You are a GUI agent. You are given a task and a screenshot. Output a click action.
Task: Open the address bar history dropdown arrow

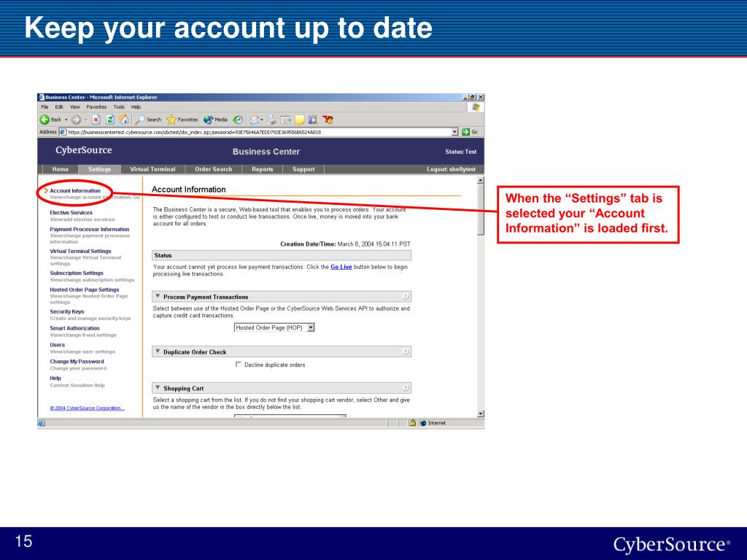(454, 132)
